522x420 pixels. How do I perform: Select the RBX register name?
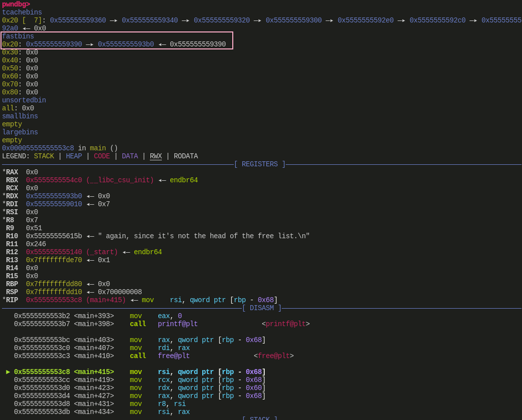(12, 180)
